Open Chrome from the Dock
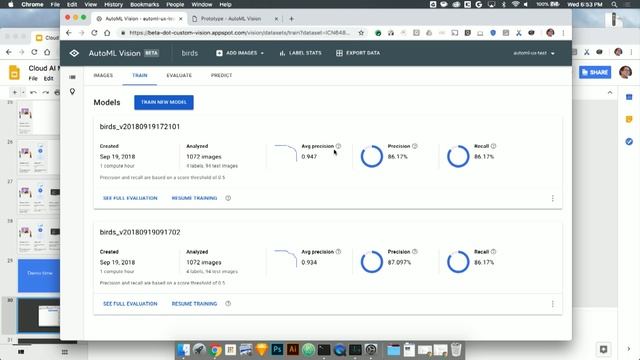The image size is (640, 360). (x=215, y=350)
